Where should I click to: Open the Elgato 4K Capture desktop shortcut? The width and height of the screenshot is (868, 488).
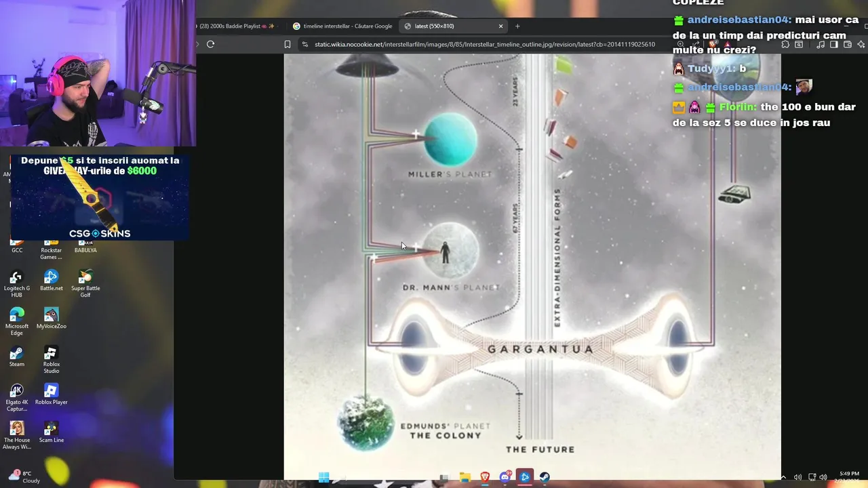coord(17,397)
